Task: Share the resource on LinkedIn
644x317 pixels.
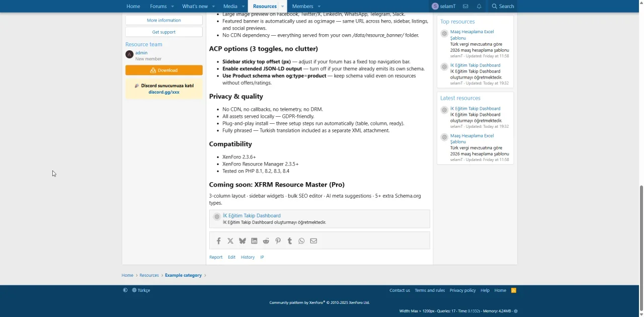Action: [x=254, y=241]
